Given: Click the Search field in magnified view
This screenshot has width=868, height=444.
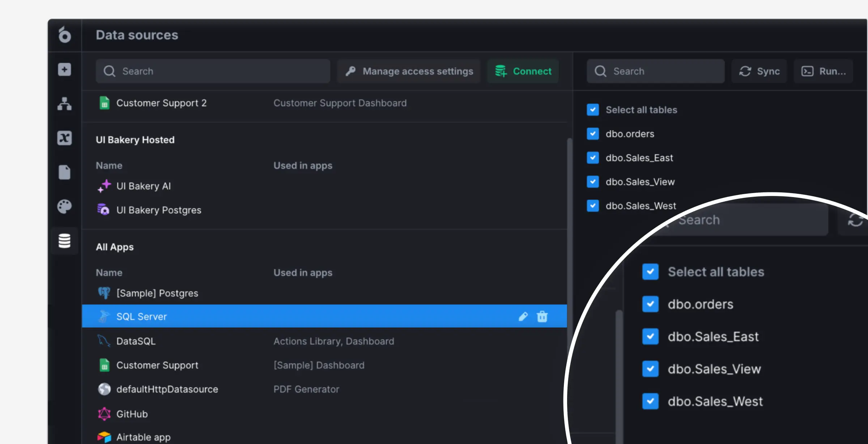Looking at the screenshot, I should tap(741, 219).
